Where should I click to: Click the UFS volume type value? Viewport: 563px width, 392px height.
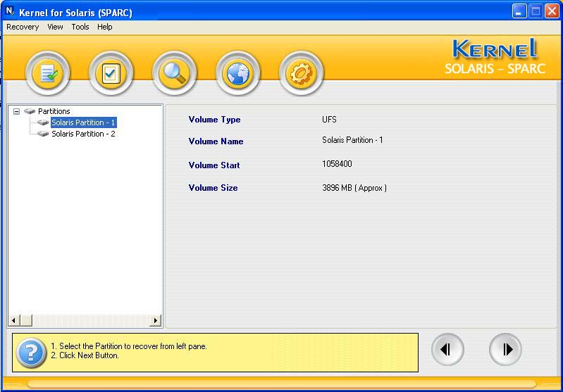pos(329,120)
